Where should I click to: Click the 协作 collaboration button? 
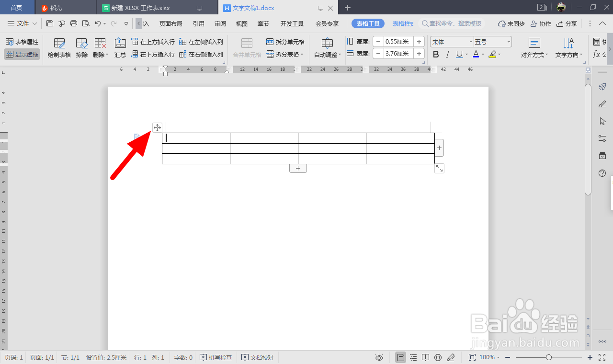pos(541,23)
